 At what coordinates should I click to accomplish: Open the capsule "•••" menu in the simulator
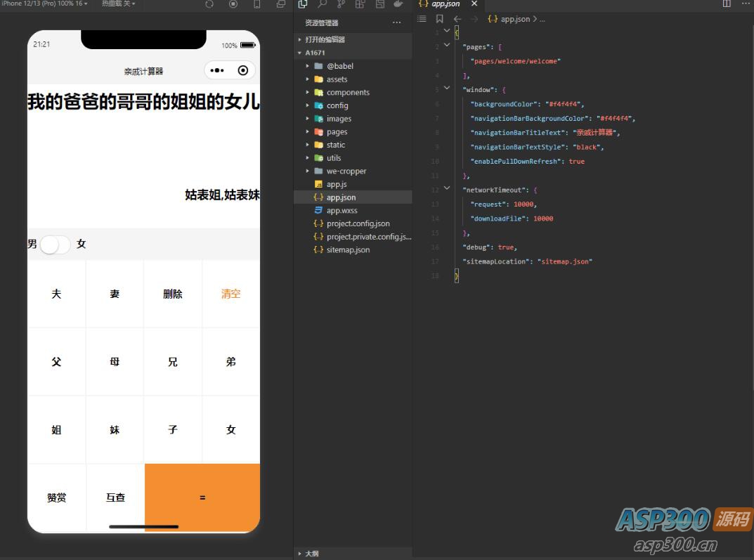point(216,70)
